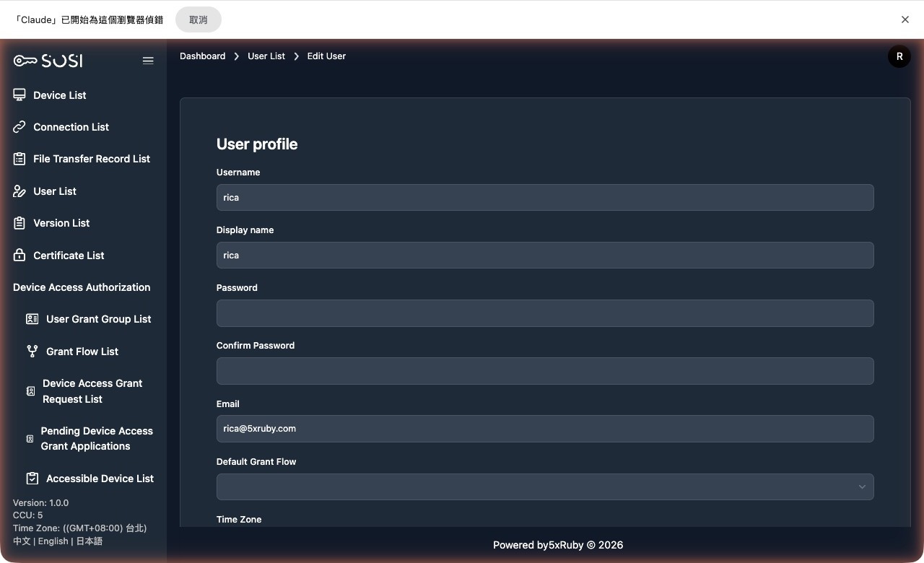Click the Version List clipboard icon
The width and height of the screenshot is (924, 563).
19,222
